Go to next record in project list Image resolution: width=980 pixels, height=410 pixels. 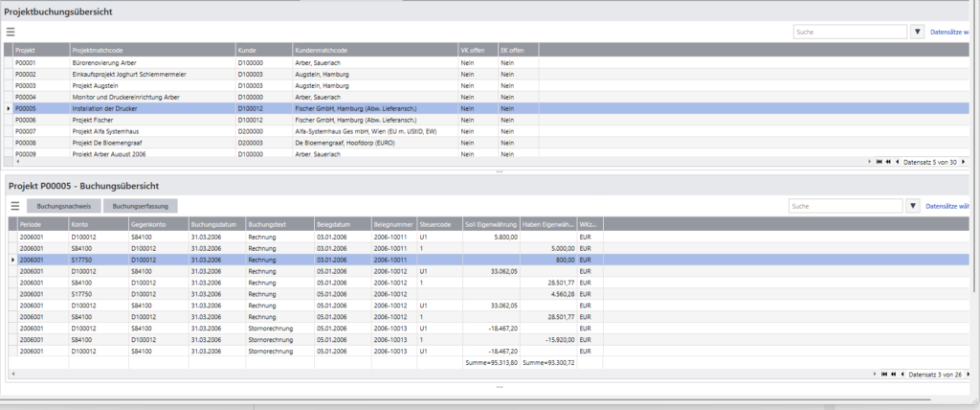pos(965,162)
